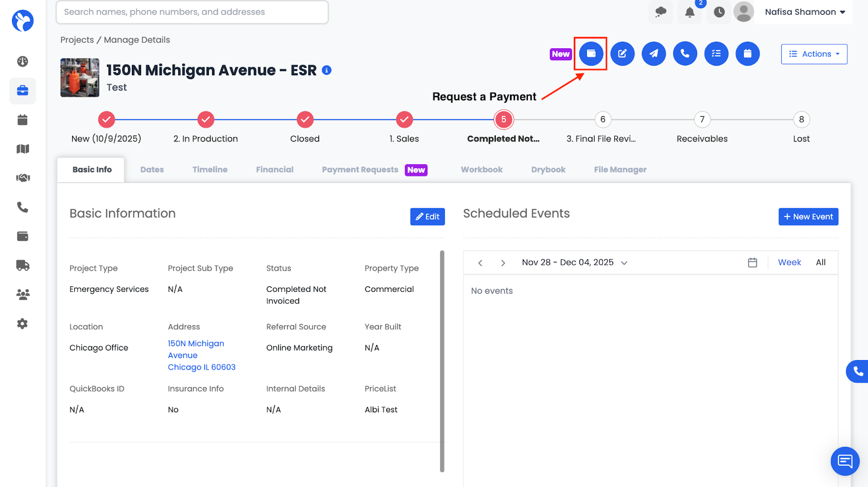This screenshot has height=487, width=868.
Task: Open the Payment Requests tab
Action: [x=360, y=170]
